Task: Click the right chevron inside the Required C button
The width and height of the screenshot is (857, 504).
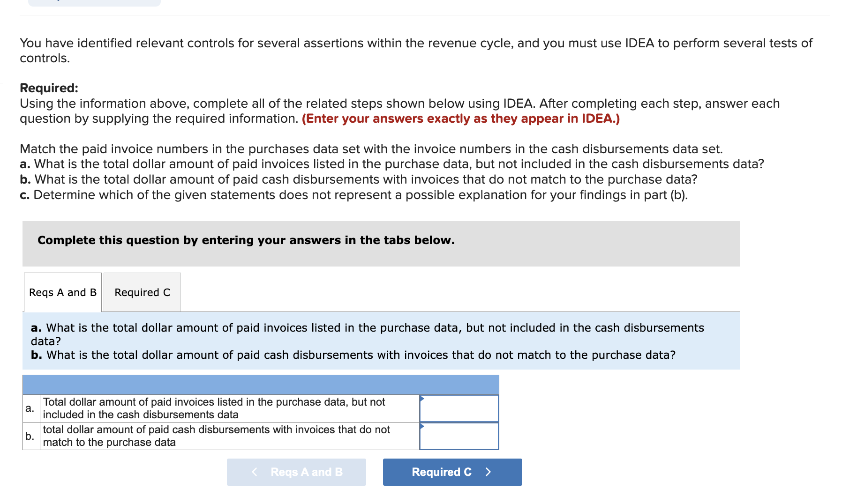Action: pos(489,472)
